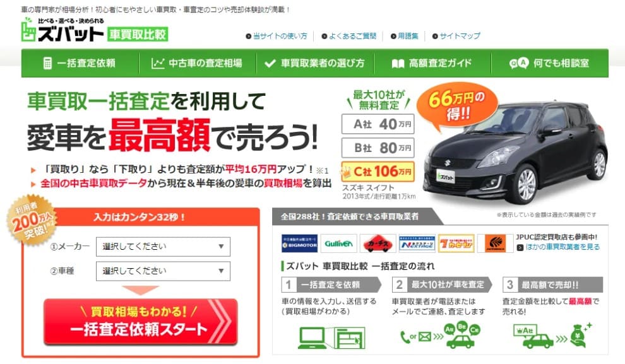Expand the メーカー selection dropdown
This screenshot has width=625, height=364.
click(x=163, y=247)
